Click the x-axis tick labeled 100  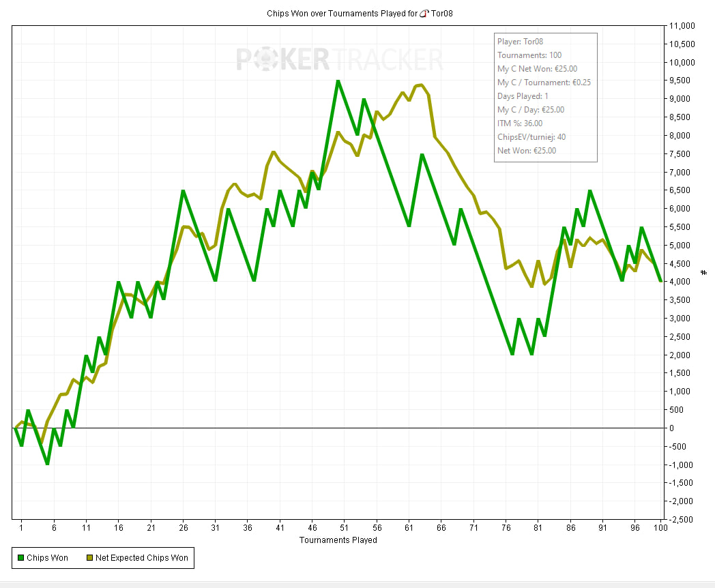[x=660, y=528]
